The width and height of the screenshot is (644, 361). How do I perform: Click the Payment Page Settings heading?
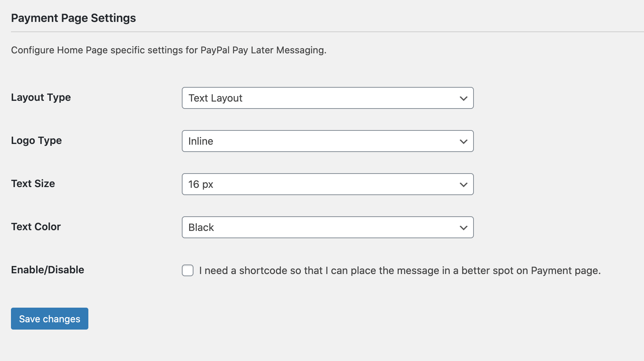pos(73,18)
